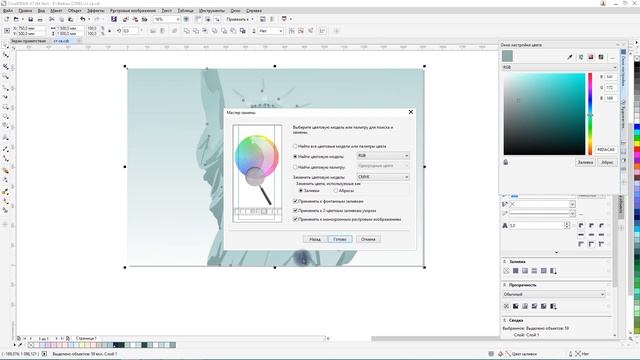The image size is (640, 360).
Task: Click the Cut scissors icon
Action: click(52, 19)
